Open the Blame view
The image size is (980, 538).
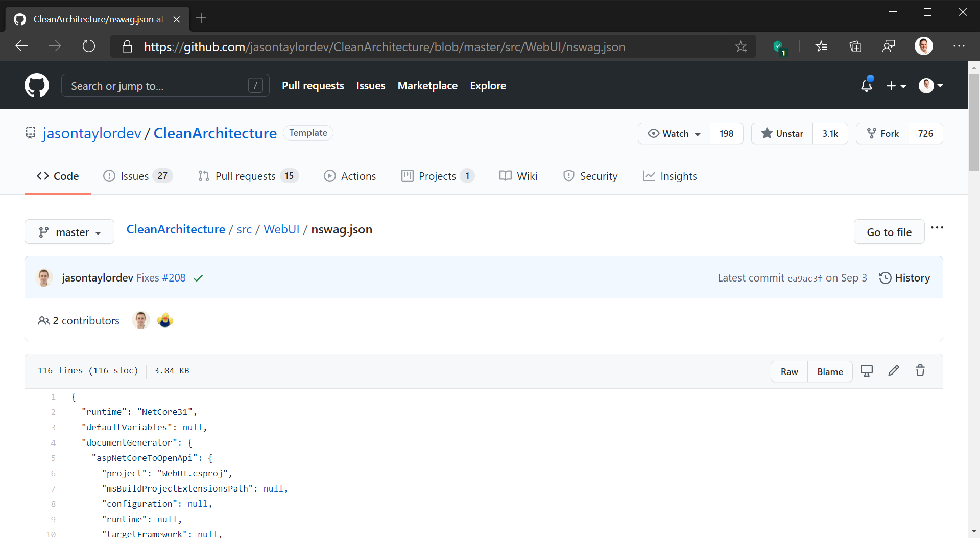tap(830, 372)
